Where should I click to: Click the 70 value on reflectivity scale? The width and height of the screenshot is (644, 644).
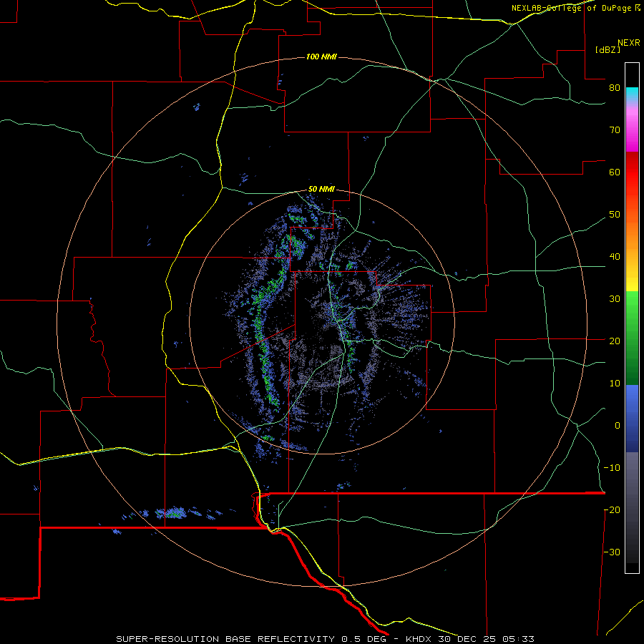pyautogui.click(x=615, y=130)
